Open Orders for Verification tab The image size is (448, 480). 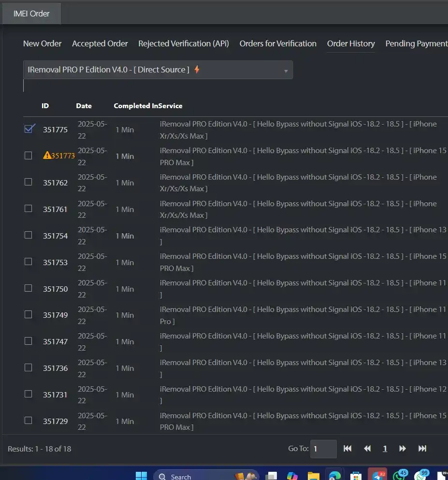point(278,43)
